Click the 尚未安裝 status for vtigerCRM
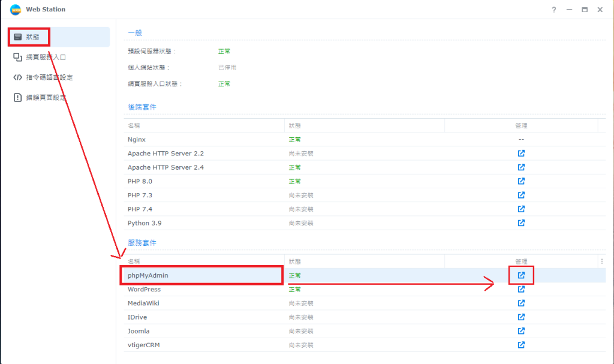The image size is (614, 364). (301, 345)
